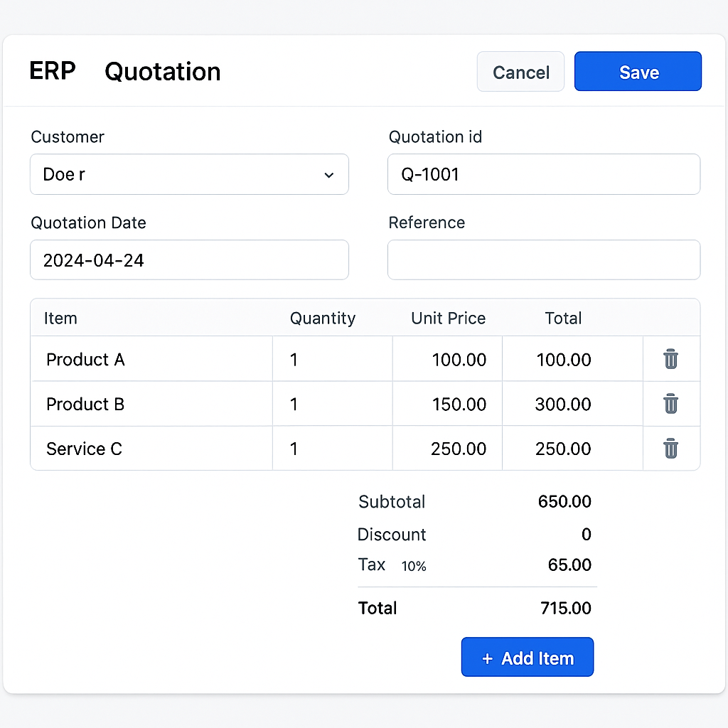
Task: Click the Discount value 0
Action: pos(587,535)
